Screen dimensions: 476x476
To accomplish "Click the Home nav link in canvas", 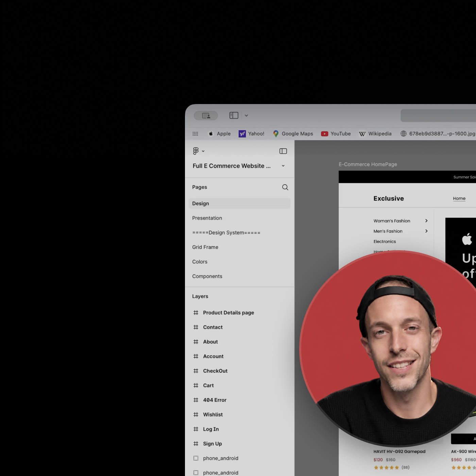I will (459, 199).
